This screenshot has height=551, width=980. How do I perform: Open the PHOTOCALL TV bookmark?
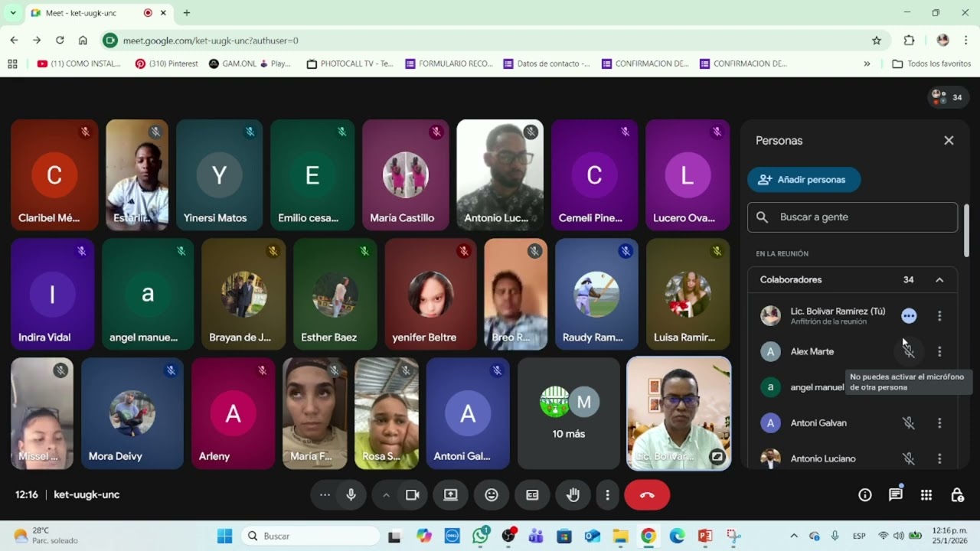[350, 64]
